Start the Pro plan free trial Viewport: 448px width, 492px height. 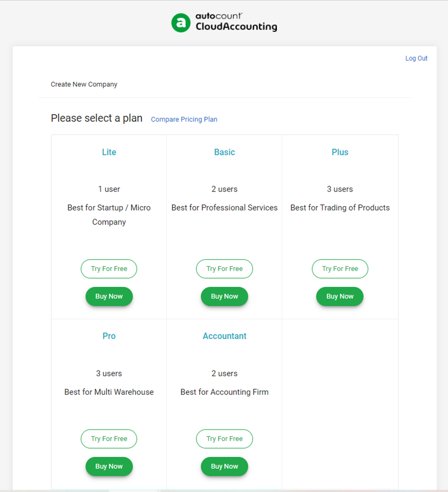(x=109, y=439)
